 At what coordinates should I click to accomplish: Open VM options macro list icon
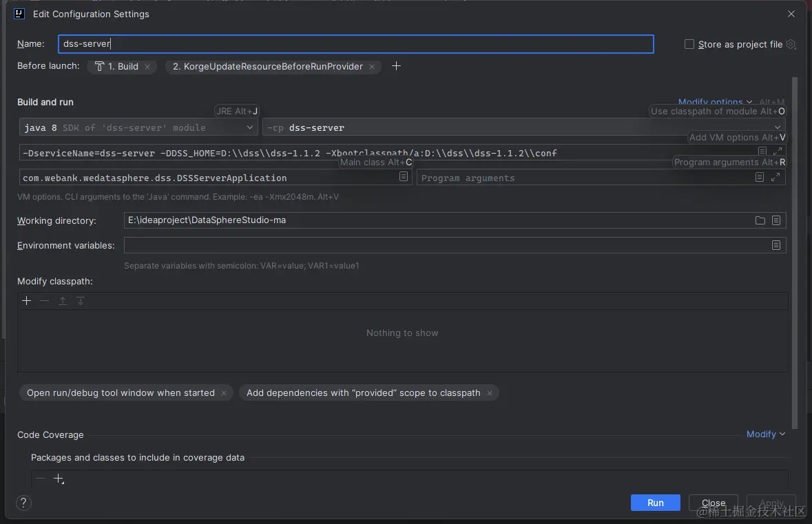[x=762, y=151]
